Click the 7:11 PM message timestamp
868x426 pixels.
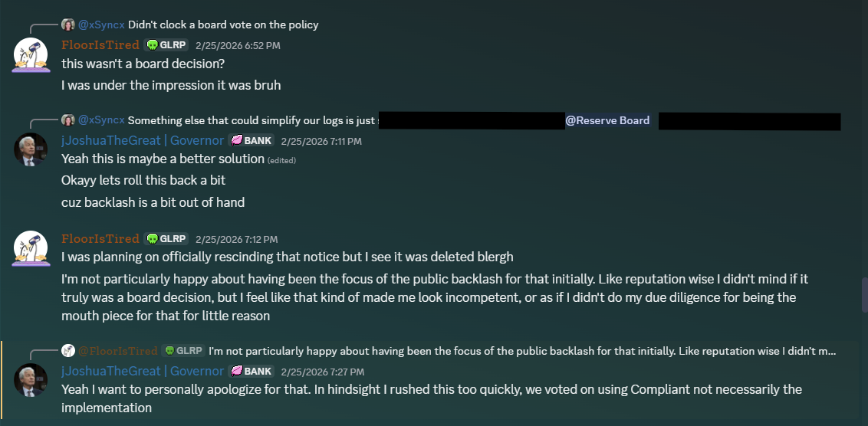coord(321,142)
